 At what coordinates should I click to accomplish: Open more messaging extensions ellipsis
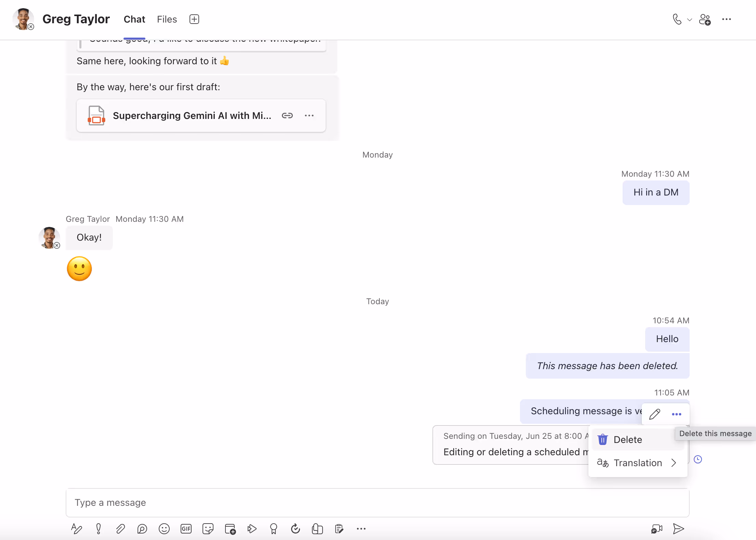coord(361,529)
